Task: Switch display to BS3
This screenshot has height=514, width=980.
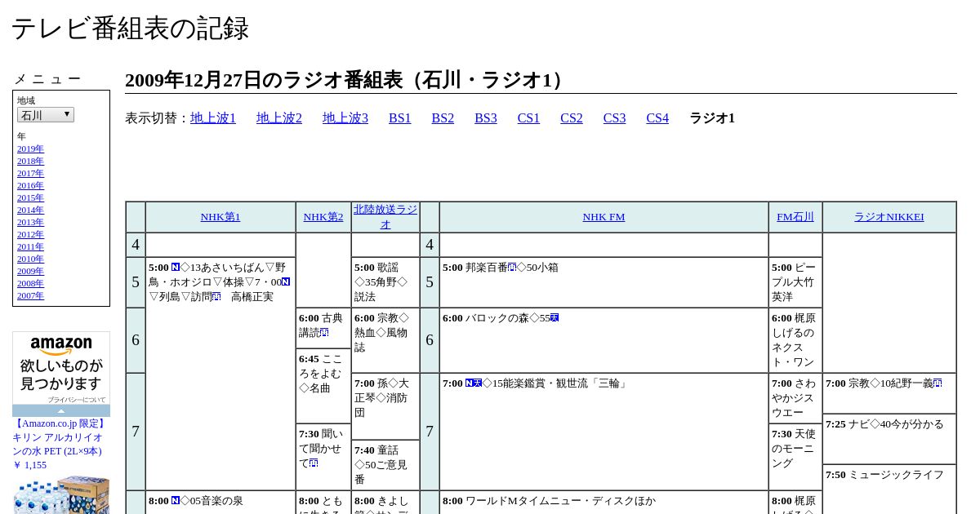Action: pyautogui.click(x=486, y=118)
